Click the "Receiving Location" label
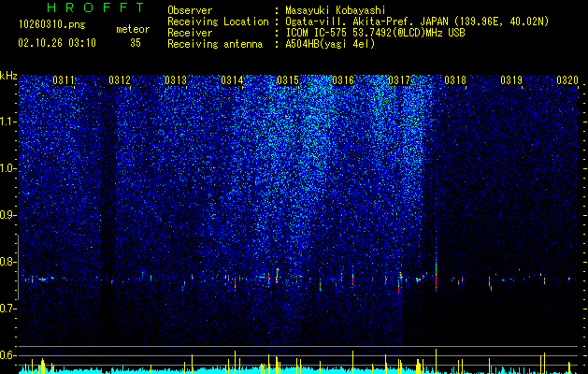Screen dimensions: 588x374 pyautogui.click(x=218, y=22)
